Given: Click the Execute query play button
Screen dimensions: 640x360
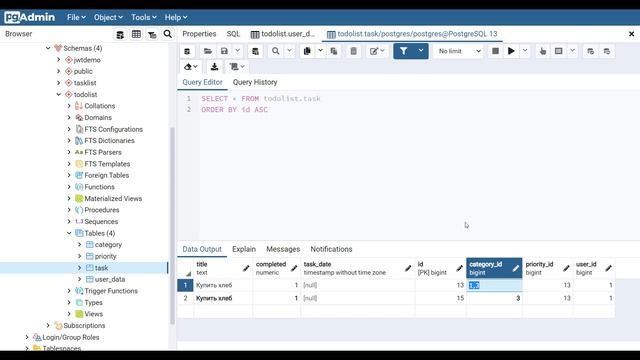Looking at the screenshot, I should (x=511, y=51).
